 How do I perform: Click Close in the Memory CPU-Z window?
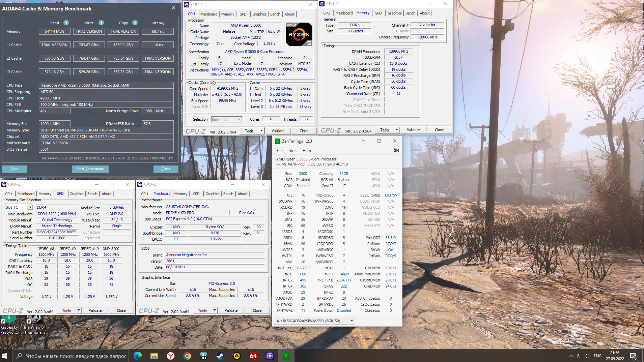[x=439, y=130]
